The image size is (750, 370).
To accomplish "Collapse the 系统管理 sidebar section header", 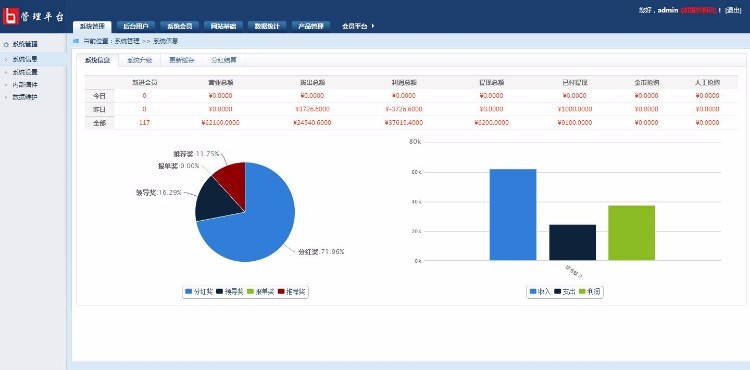I will [25, 44].
